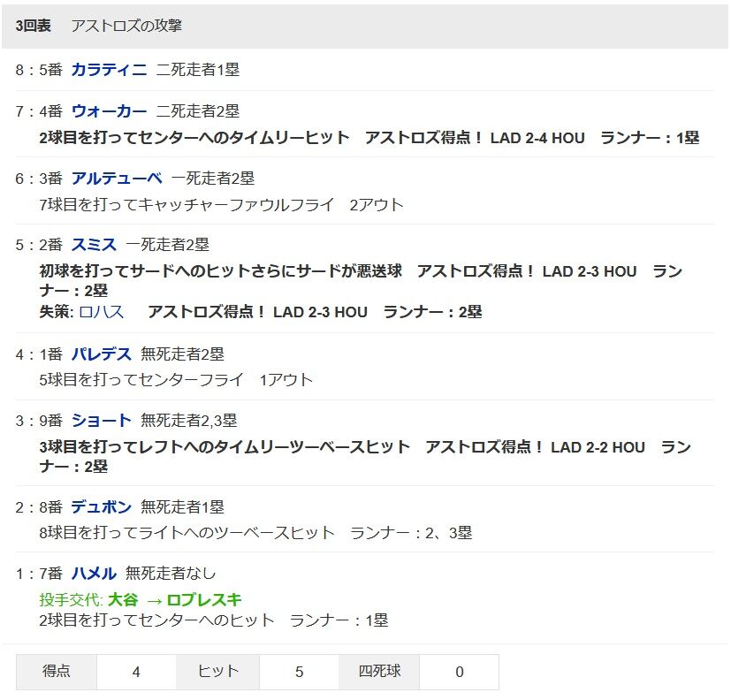Click the アストロズの攻撃 header text
Screen dimensions: 731x700
pyautogui.click(x=126, y=25)
